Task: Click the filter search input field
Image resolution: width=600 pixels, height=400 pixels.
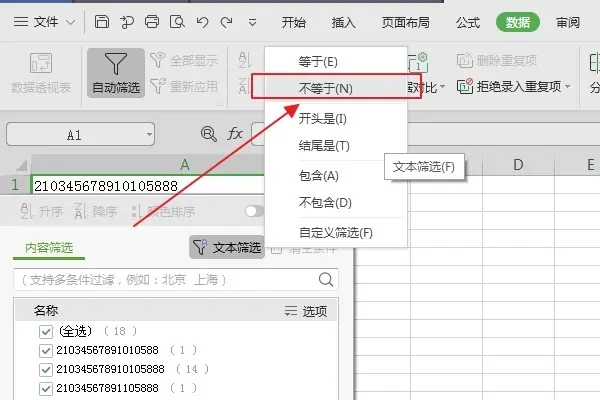Action: tap(176, 280)
